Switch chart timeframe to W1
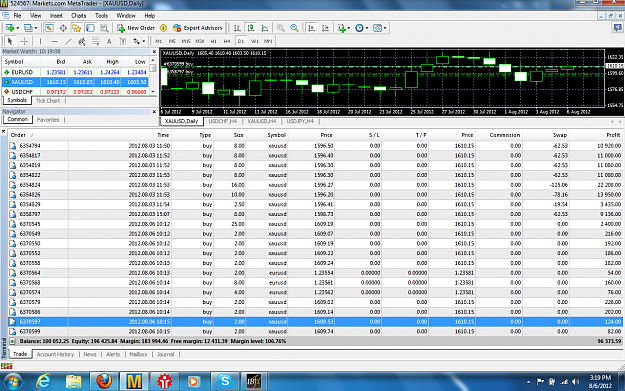 click(x=254, y=41)
